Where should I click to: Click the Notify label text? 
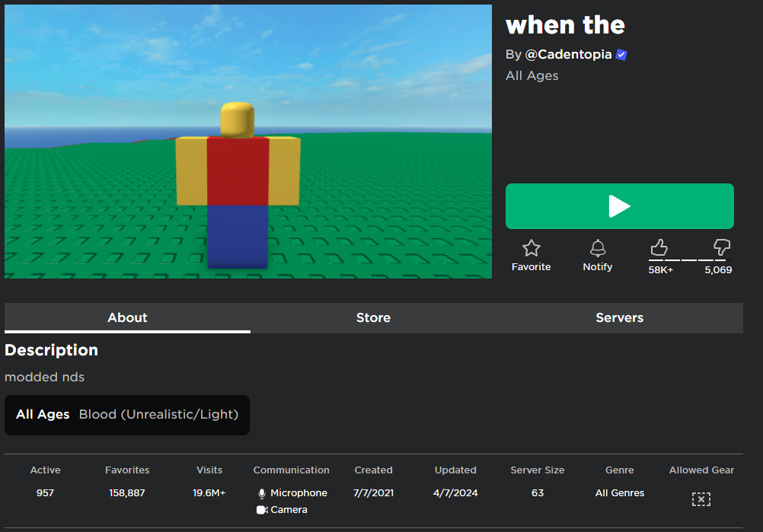click(x=598, y=267)
